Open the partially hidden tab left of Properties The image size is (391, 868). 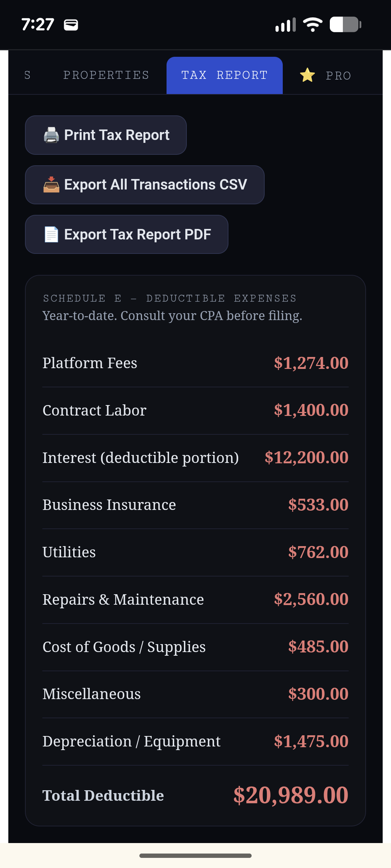pos(27,75)
